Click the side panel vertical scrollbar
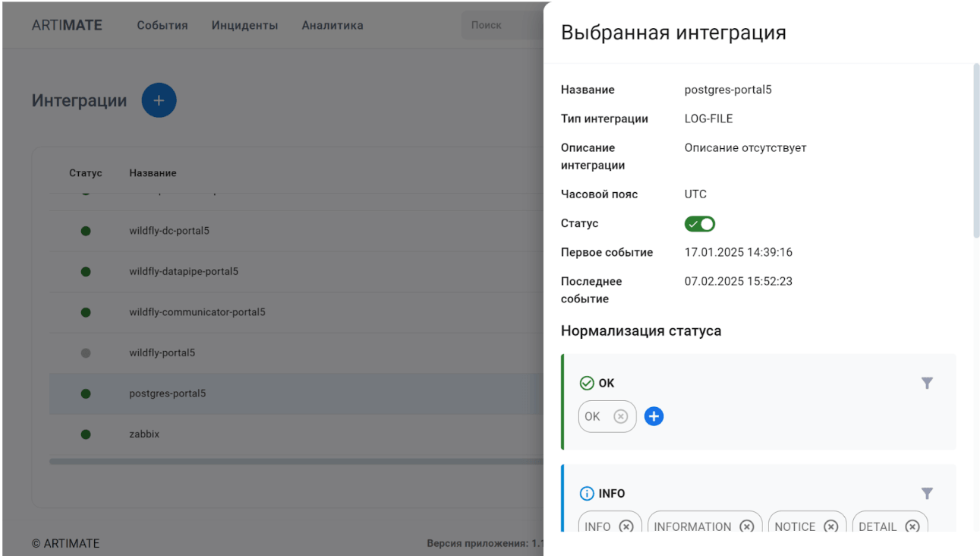Viewport: 980px width, 556px height. 976,152
